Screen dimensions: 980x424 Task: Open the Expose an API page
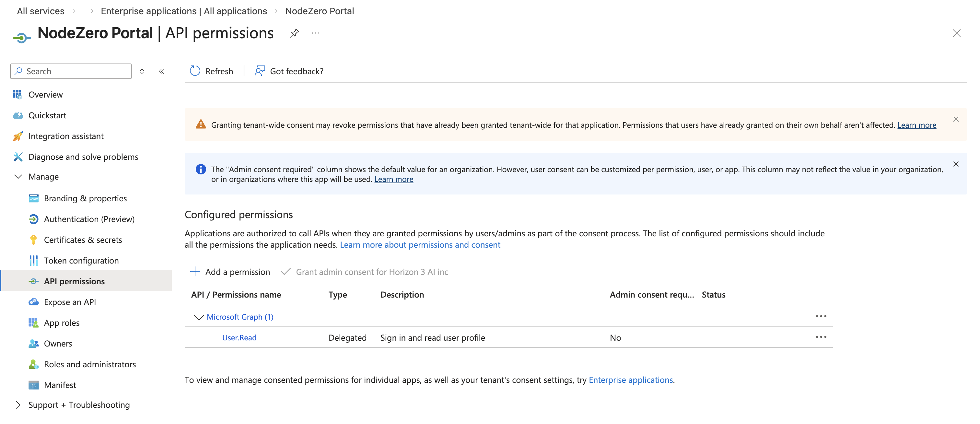coord(70,302)
